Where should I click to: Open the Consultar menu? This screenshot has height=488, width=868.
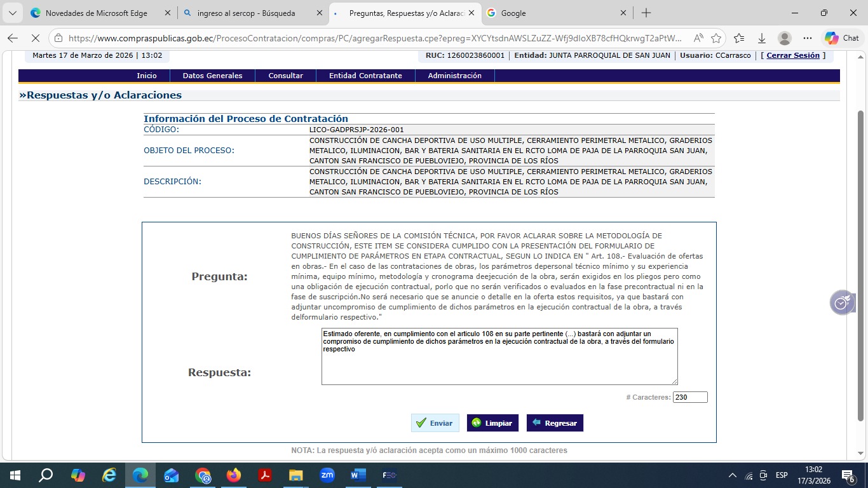click(285, 76)
